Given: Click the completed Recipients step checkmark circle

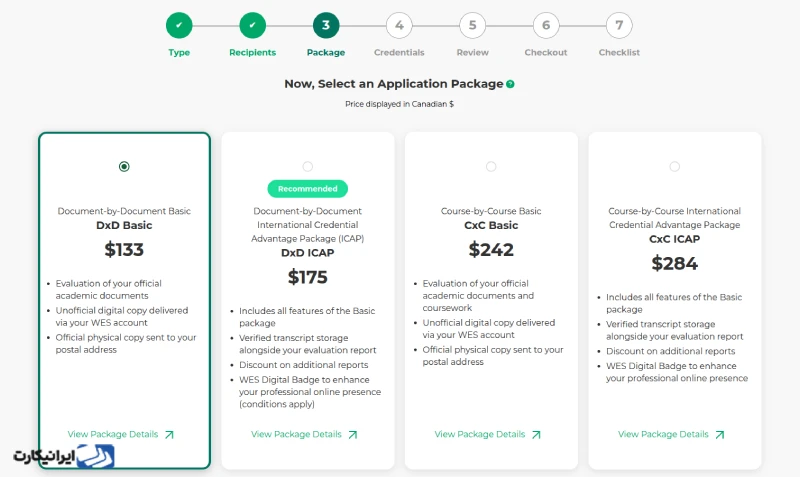Looking at the screenshot, I should pyautogui.click(x=253, y=26).
